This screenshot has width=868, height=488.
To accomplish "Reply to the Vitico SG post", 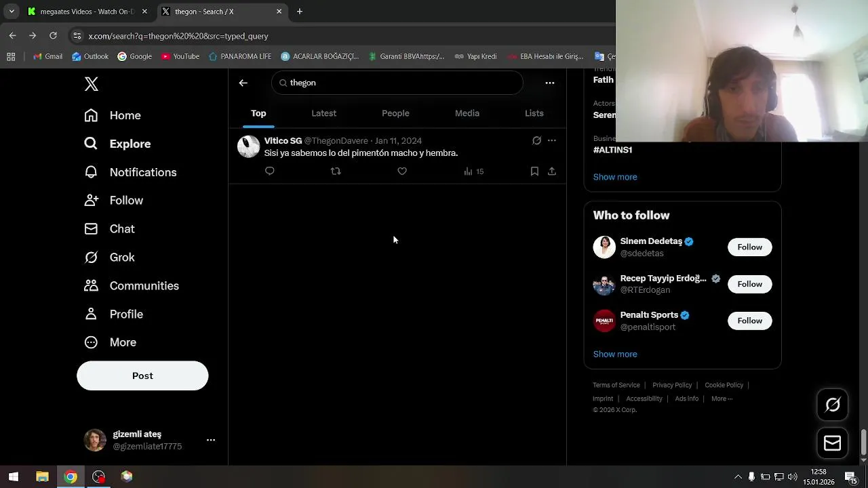I will 270,171.
